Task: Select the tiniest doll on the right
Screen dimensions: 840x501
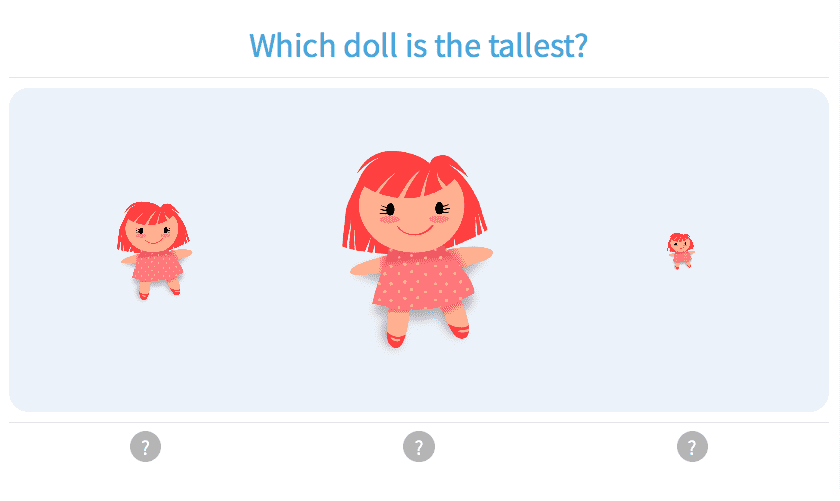Action: (680, 250)
